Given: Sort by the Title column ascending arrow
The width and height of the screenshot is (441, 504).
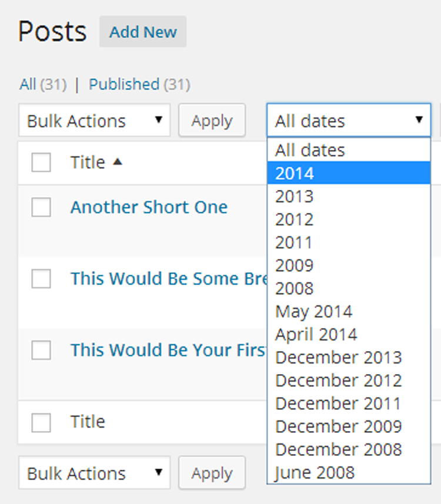Looking at the screenshot, I should click(x=116, y=162).
